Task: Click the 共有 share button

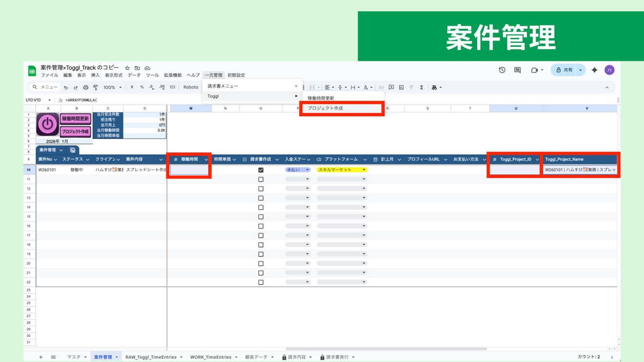Action: (564, 70)
